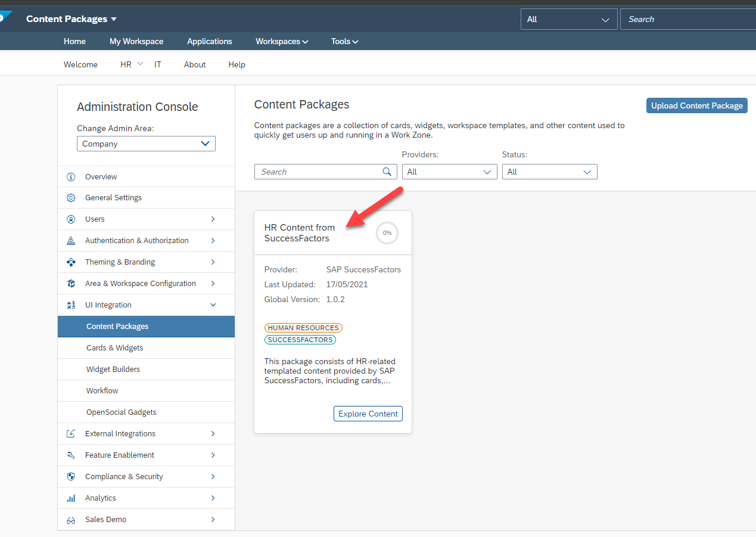This screenshot has height=537, width=756.
Task: Open the Tools menu
Action: pos(345,41)
